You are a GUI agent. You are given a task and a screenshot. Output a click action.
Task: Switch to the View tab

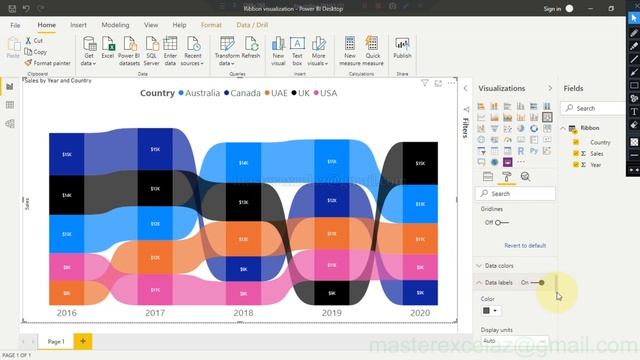(151, 25)
